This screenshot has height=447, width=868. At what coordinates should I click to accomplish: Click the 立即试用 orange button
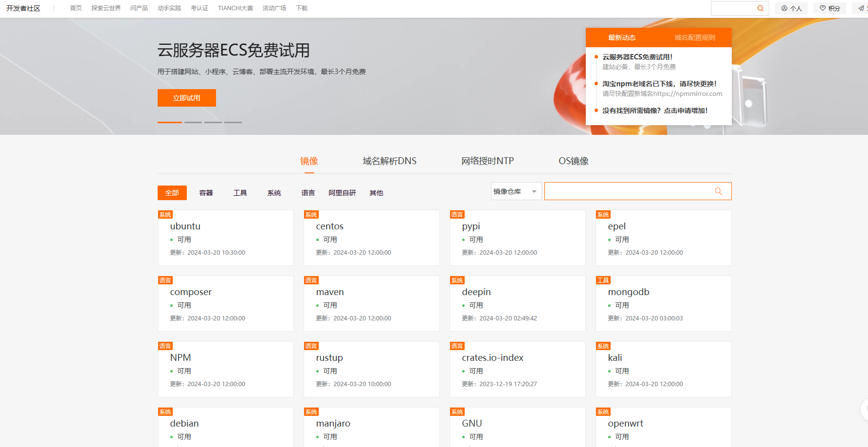click(x=187, y=98)
